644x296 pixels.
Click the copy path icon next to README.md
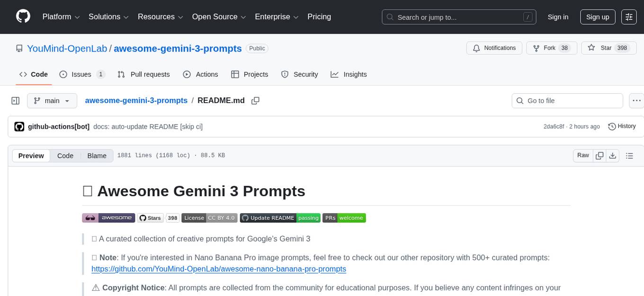[255, 100]
